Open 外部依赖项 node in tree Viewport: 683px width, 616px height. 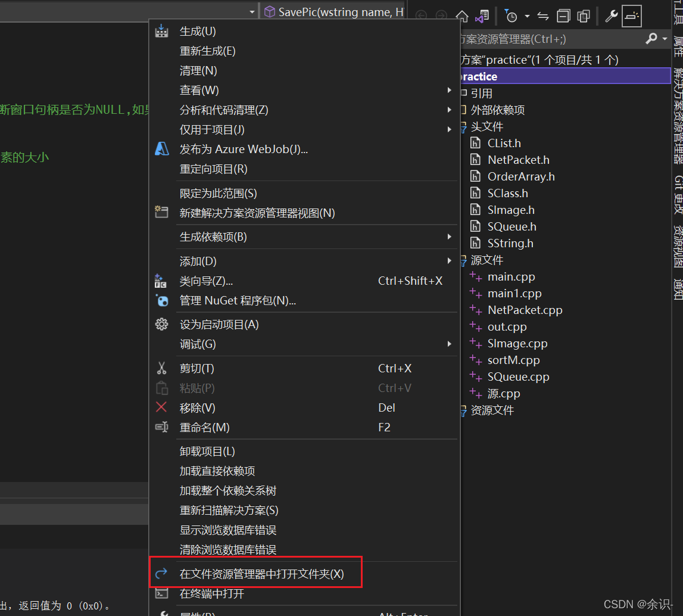coord(497,110)
